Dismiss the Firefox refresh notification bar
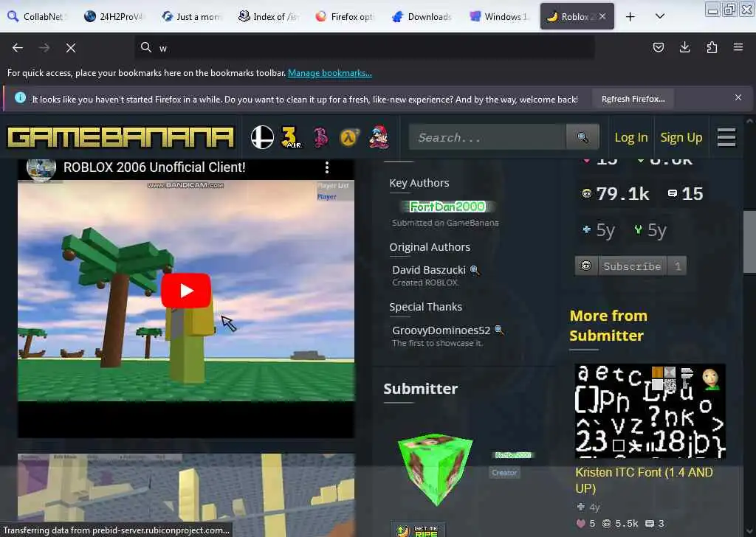 [x=738, y=98]
